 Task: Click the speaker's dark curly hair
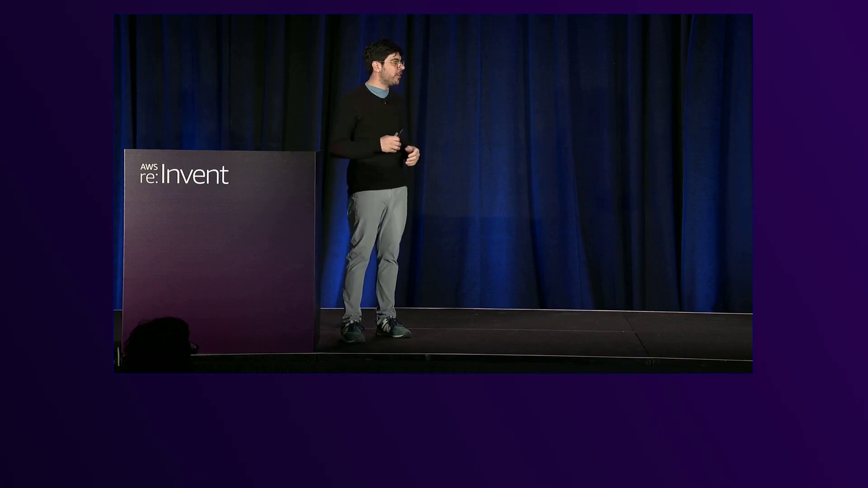[381, 50]
